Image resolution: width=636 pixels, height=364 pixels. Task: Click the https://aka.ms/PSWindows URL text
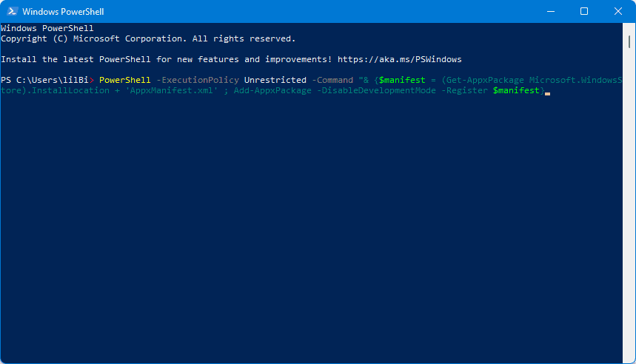[400, 59]
